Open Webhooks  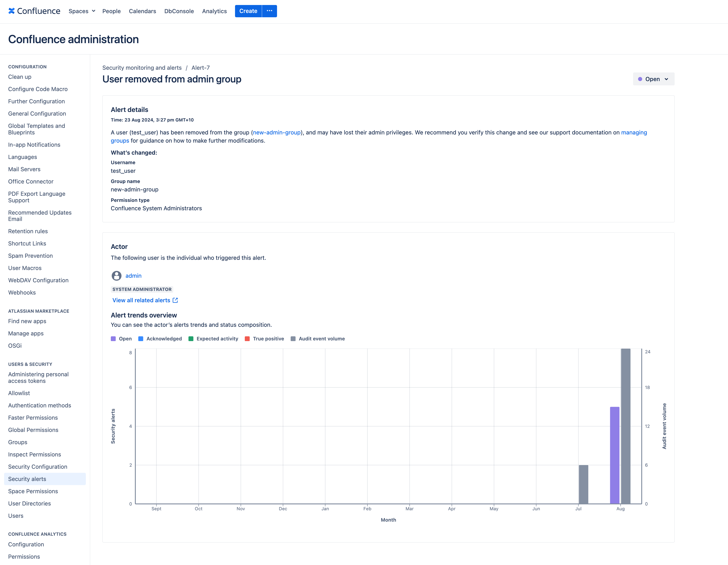22,293
